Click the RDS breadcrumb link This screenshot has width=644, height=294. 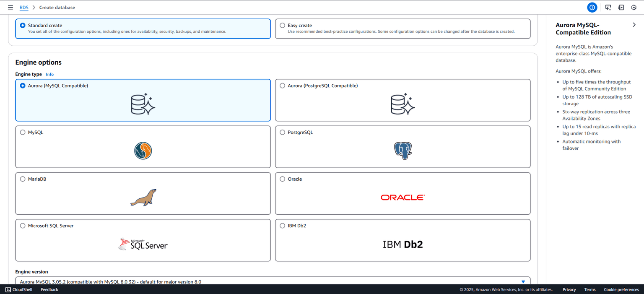pyautogui.click(x=24, y=8)
